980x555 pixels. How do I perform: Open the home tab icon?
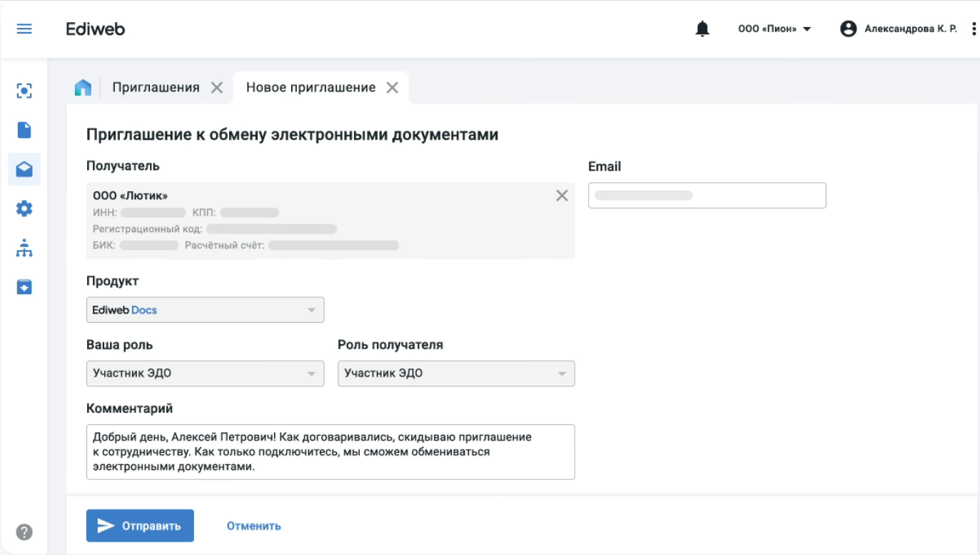pos(84,87)
